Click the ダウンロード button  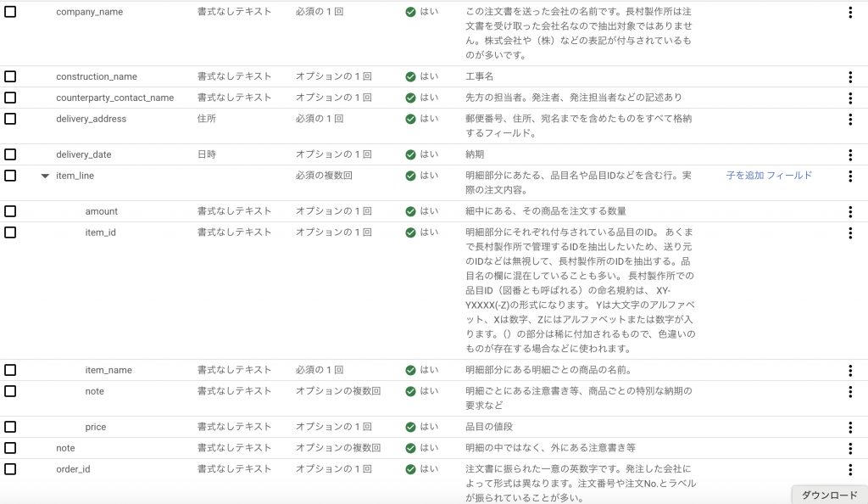coord(829,496)
